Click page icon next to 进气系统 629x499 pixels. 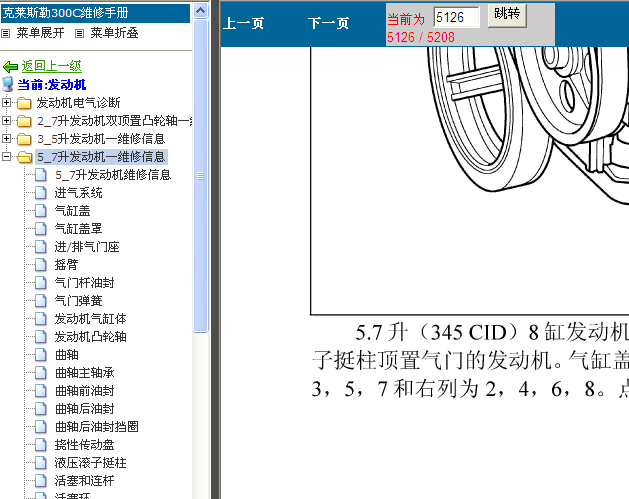[41, 193]
